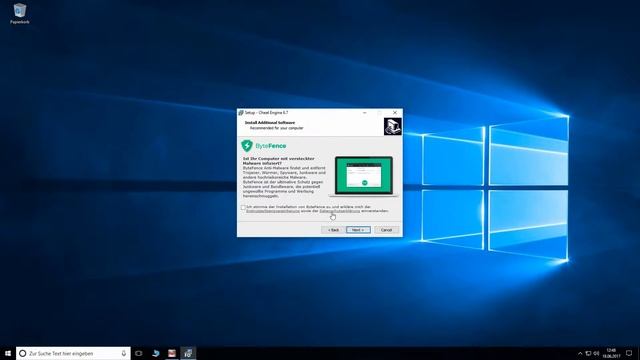640x360 pixels.
Task: Click the Cheat Engine setup taskbar icon
Action: click(x=188, y=353)
